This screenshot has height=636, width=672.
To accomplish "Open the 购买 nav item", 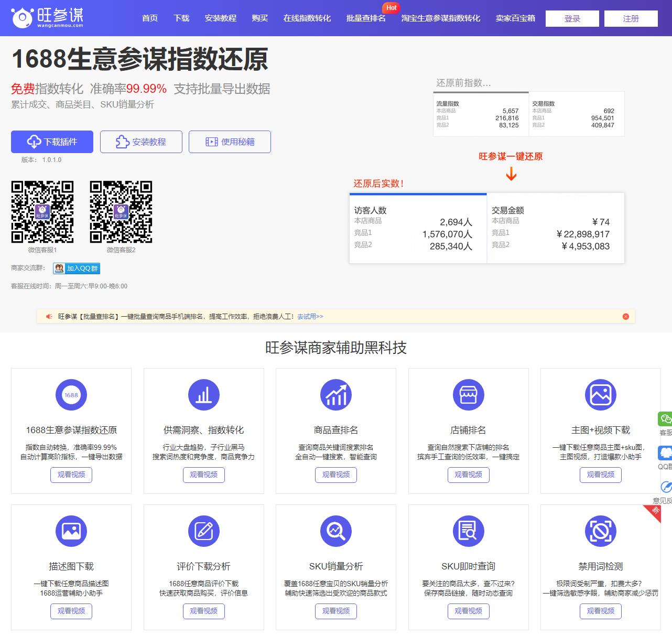I will [260, 18].
